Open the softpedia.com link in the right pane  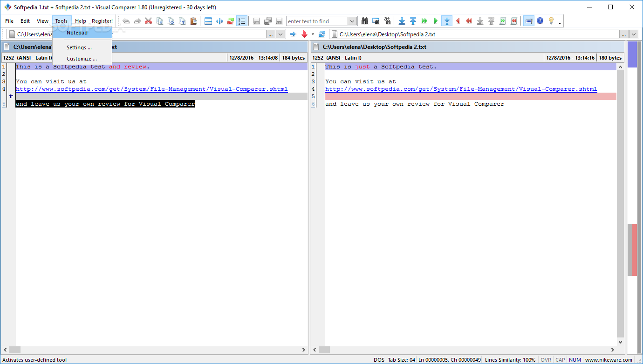coord(461,89)
